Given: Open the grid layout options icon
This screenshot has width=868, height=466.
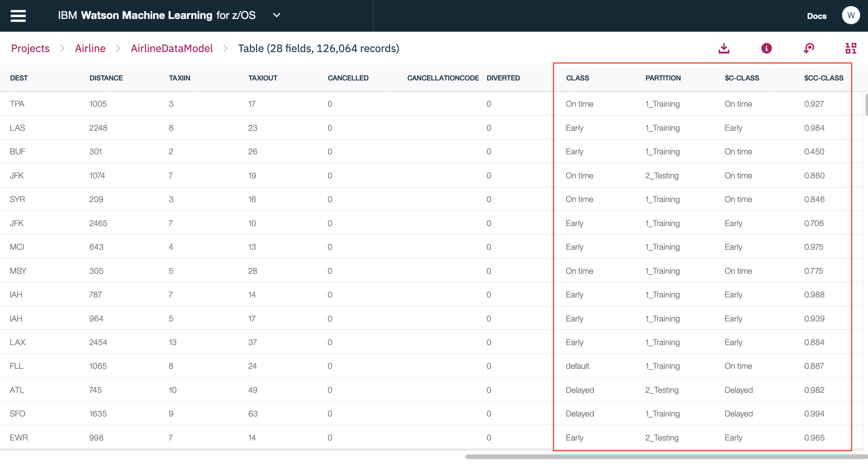Looking at the screenshot, I should (x=851, y=48).
